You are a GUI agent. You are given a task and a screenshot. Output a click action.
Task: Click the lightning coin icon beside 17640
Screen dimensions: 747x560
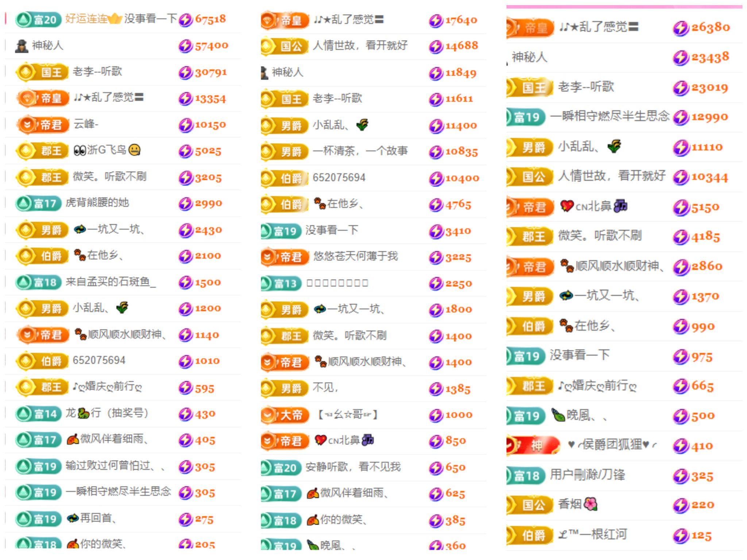436,20
